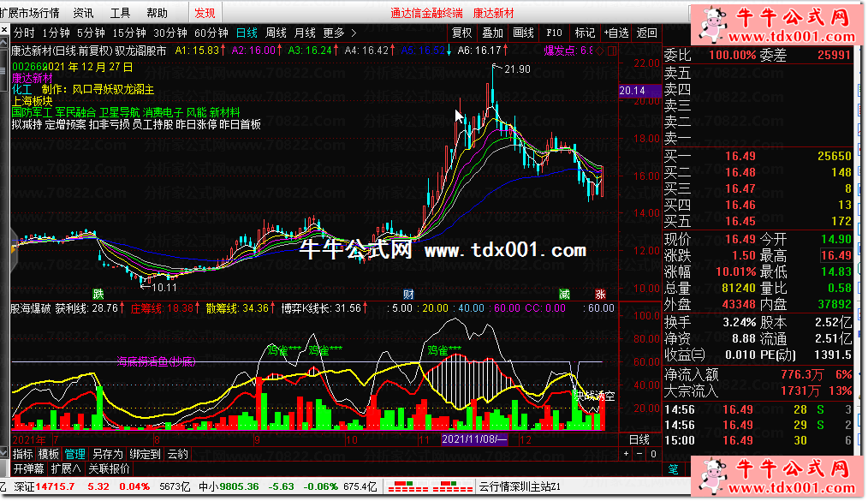Click the 跌 marker icon on timeline
Image resolution: width=868 pixels, height=501 pixels.
click(x=98, y=294)
